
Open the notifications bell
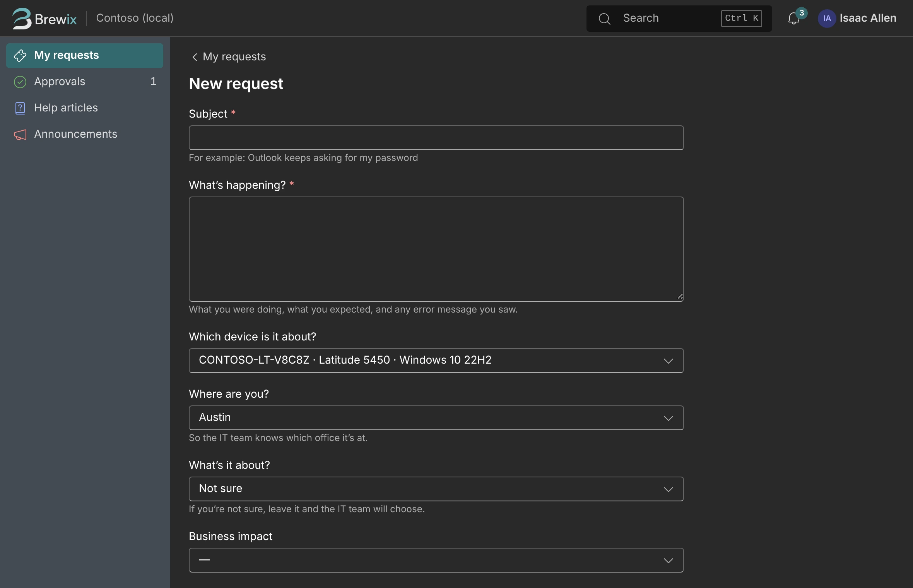pos(793,19)
